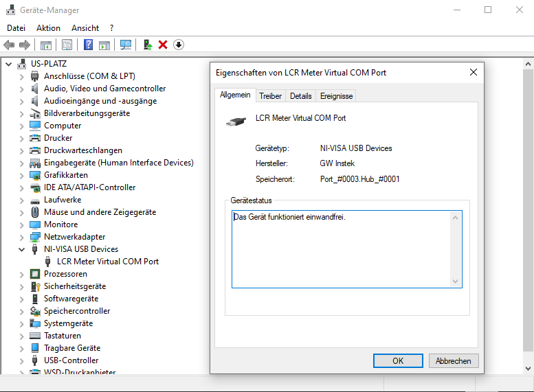Click the Disable device down-arrow icon
This screenshot has width=534, height=392.
(x=179, y=45)
